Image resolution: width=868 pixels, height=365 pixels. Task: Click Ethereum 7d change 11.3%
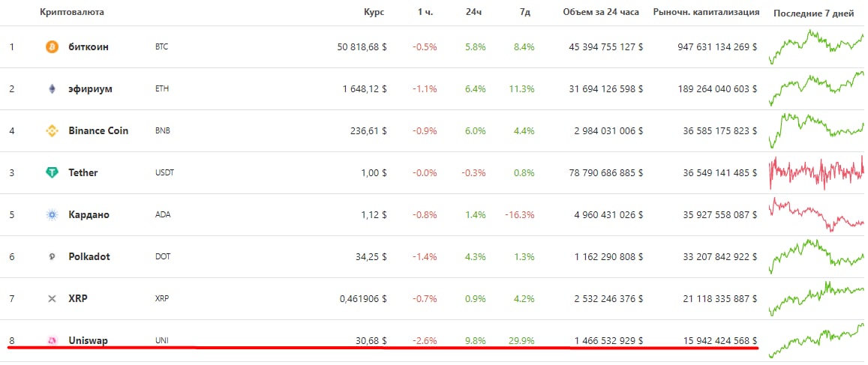[522, 89]
